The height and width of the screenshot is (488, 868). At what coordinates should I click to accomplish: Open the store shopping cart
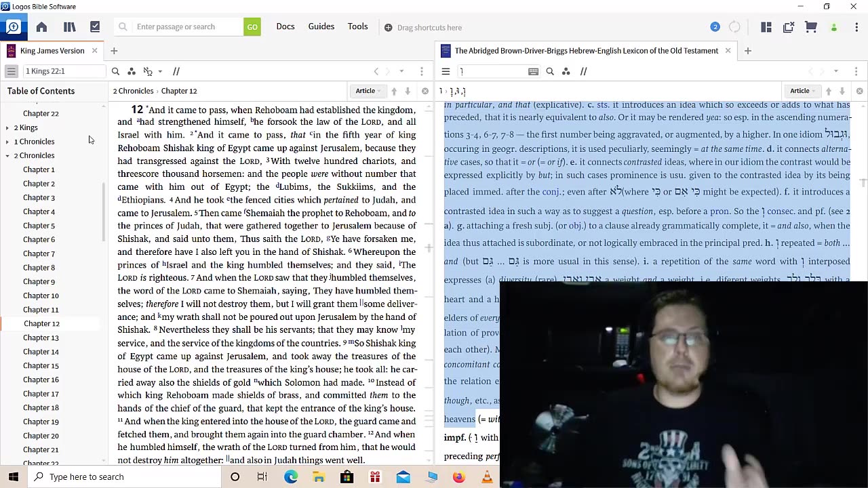click(x=810, y=27)
